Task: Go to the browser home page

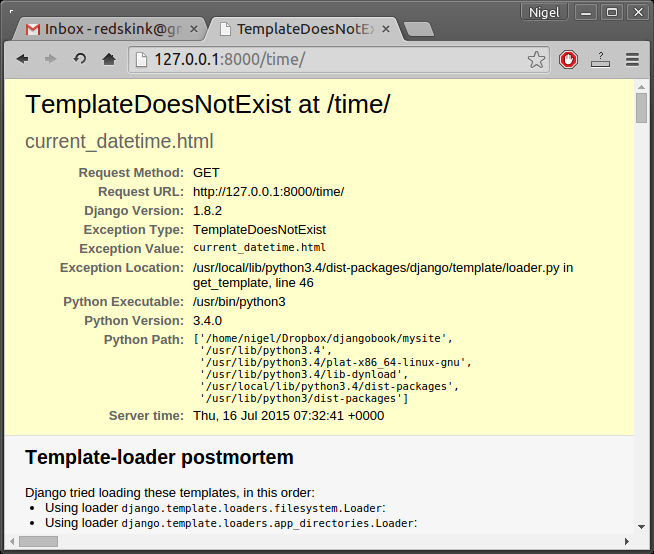Action: tap(109, 60)
